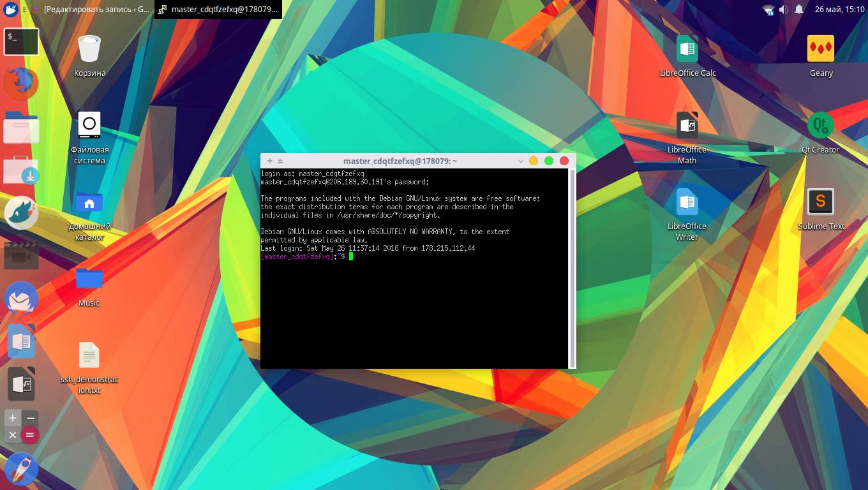The image size is (868, 490).
Task: Minimize the terminal with the yellow button
Action: 534,161
